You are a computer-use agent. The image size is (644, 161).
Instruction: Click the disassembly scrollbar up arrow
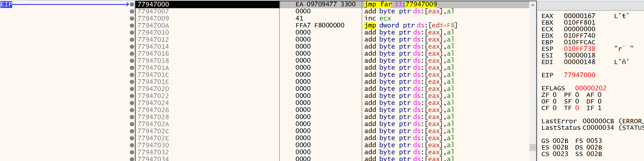coord(532,5)
